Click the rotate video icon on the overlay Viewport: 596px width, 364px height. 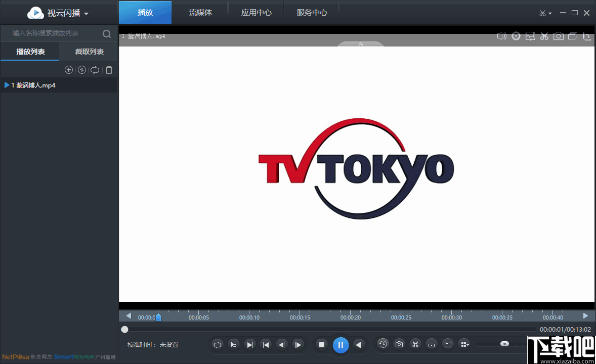[586, 36]
